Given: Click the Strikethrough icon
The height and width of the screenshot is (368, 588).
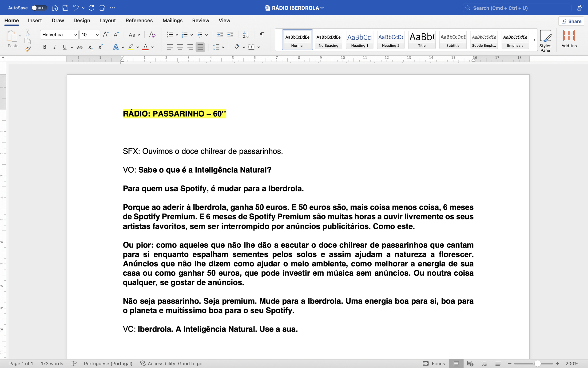Looking at the screenshot, I should coord(80,47).
